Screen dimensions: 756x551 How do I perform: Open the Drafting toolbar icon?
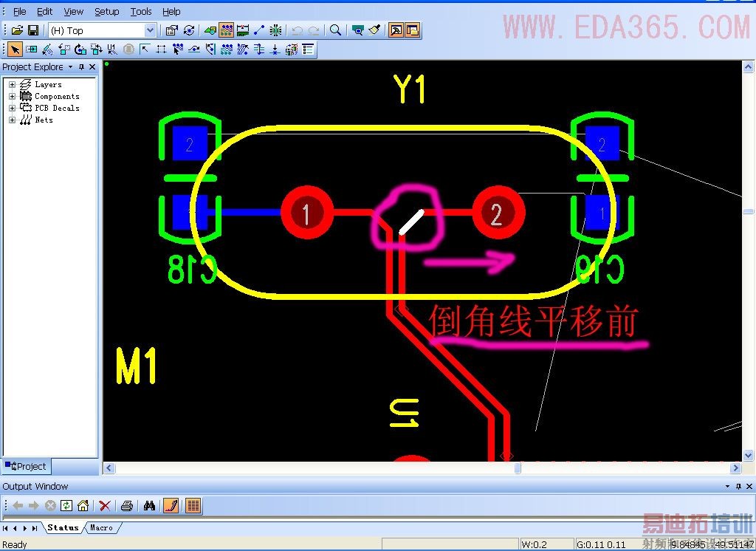[210, 30]
